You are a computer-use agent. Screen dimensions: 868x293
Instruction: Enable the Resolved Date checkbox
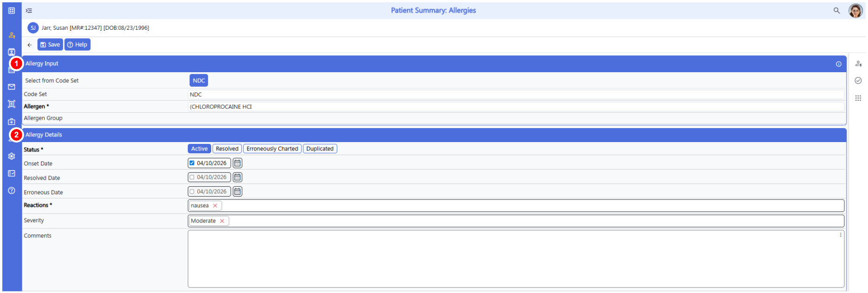(192, 177)
